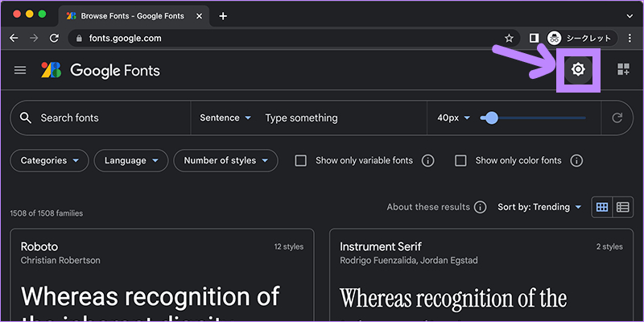Open the Roboto font card

coord(163,275)
